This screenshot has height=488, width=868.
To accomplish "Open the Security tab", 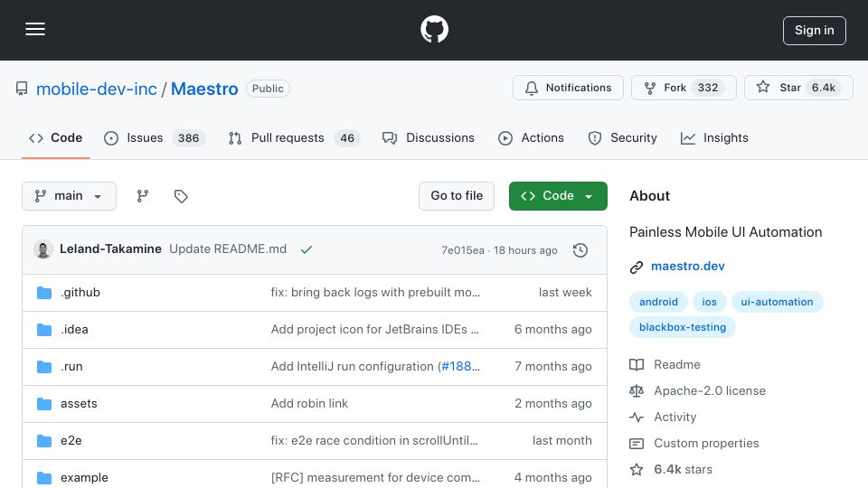I will [x=622, y=137].
